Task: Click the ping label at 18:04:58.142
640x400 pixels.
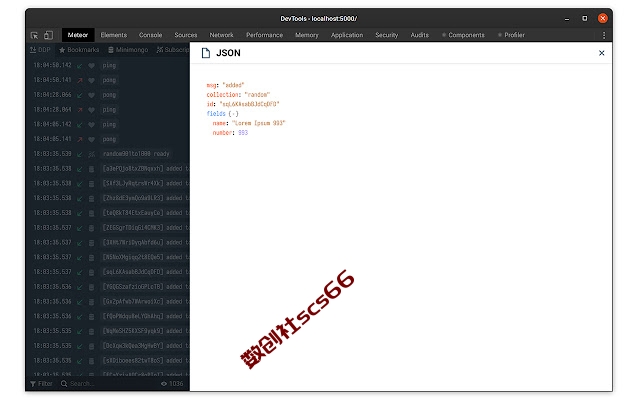Action: click(109, 65)
